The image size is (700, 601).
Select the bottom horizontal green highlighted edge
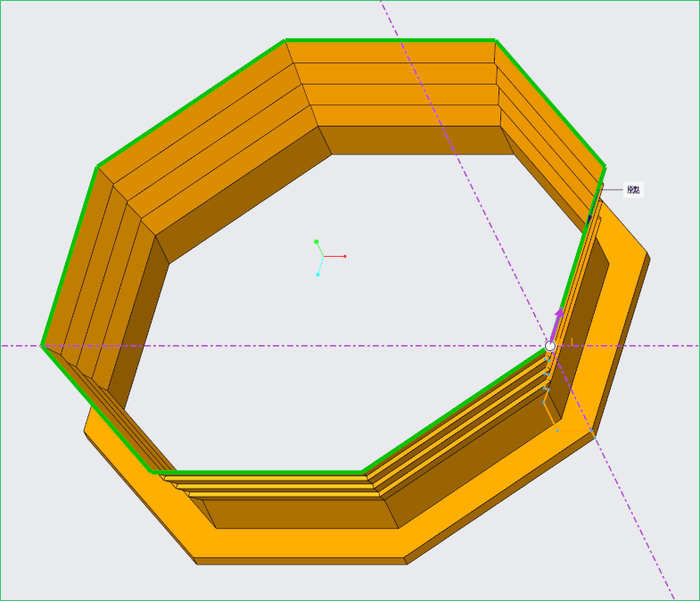pyautogui.click(x=257, y=472)
